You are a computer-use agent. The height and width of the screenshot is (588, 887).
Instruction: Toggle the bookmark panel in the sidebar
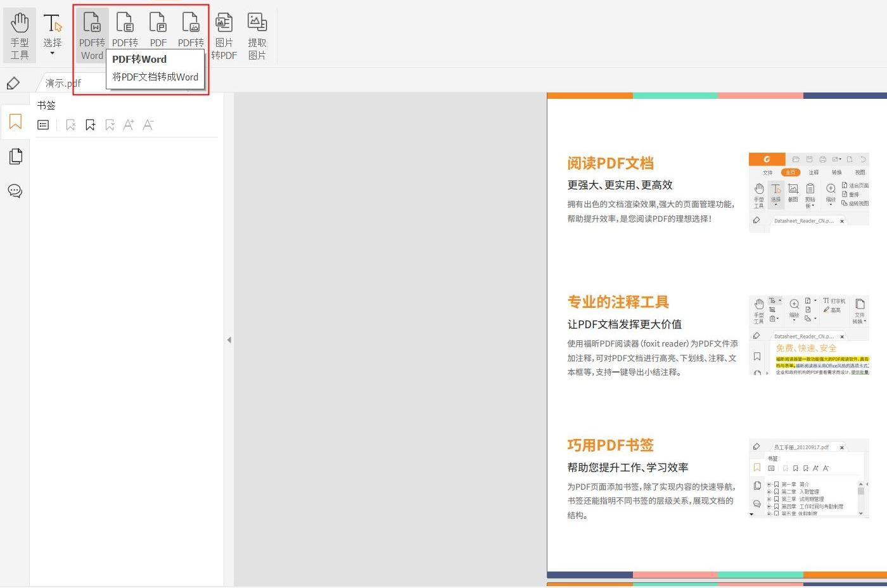point(15,122)
